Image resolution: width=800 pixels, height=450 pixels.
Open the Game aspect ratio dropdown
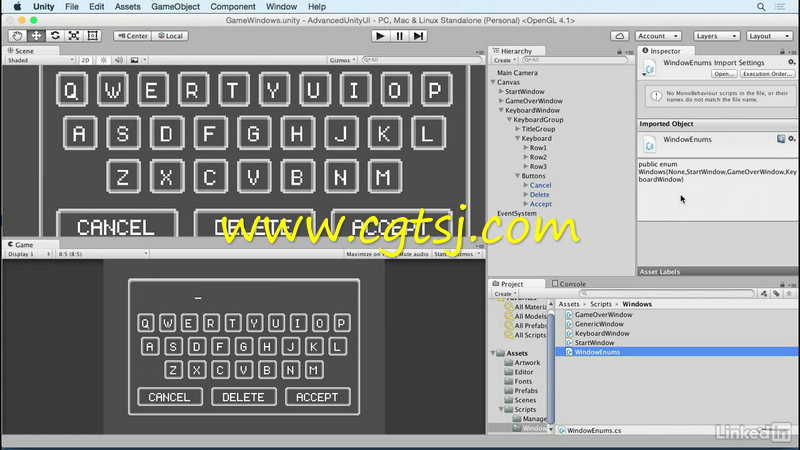click(x=103, y=254)
